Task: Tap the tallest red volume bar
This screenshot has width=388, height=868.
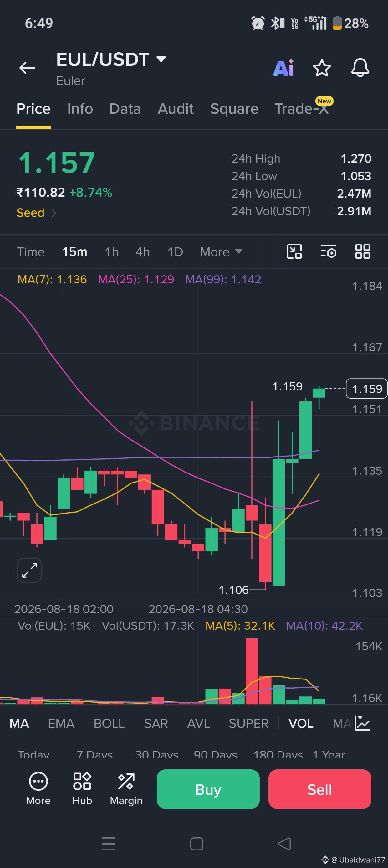Action: click(x=252, y=671)
